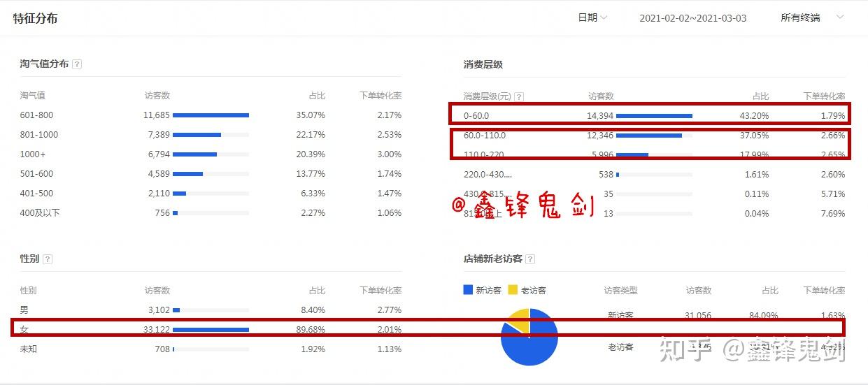Viewport: 868px width, 385px height.
Task: Click percentage 1.61%
Action: (x=756, y=175)
